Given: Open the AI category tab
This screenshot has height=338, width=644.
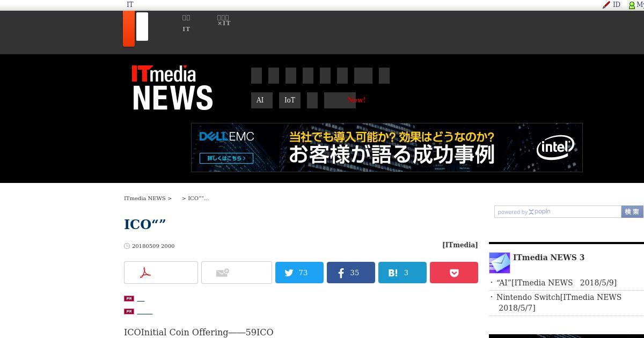Looking at the screenshot, I should (262, 100).
